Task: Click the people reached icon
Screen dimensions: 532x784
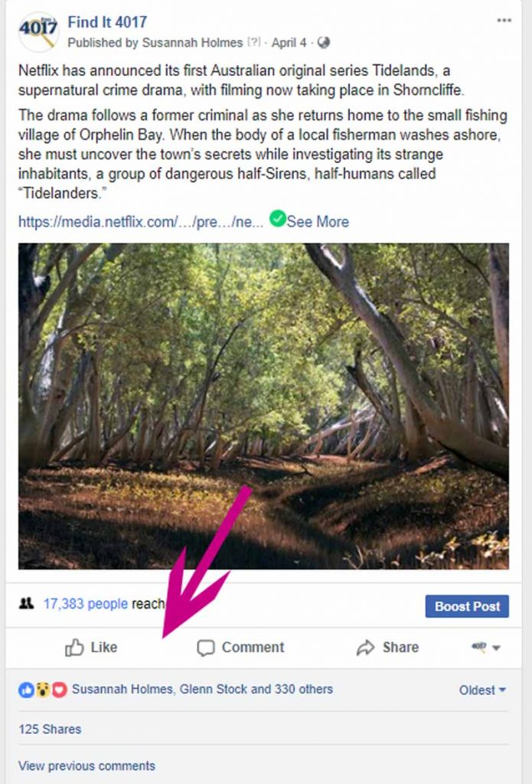Action: click(x=27, y=604)
